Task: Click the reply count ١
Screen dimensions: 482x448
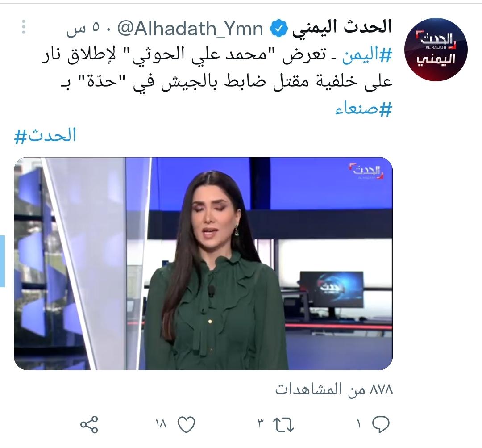Action: point(358,425)
